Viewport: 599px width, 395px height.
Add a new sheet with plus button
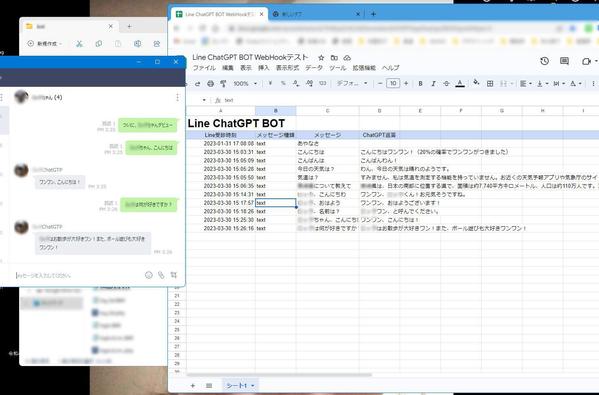click(x=193, y=386)
